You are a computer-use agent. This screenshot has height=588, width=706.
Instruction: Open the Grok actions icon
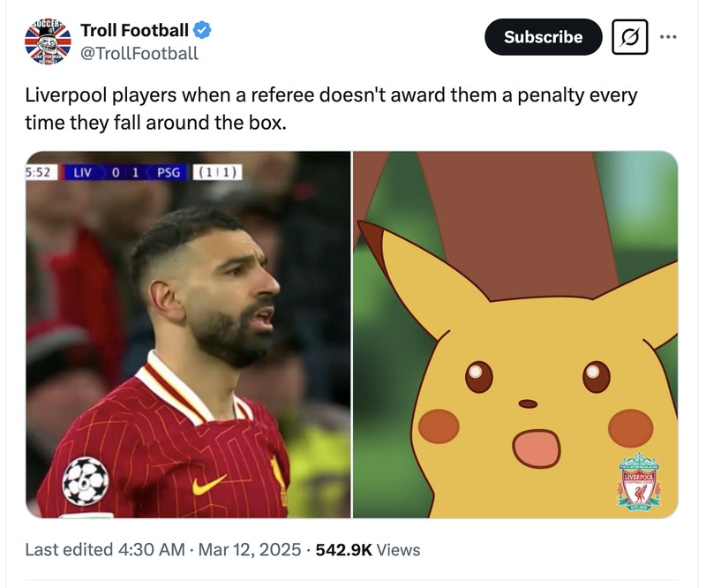(628, 36)
